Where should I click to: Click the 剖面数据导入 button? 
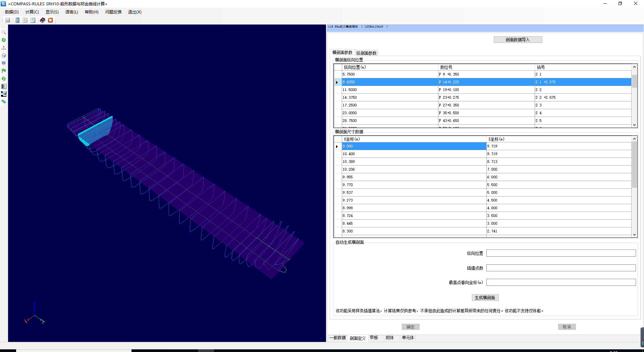(x=518, y=40)
